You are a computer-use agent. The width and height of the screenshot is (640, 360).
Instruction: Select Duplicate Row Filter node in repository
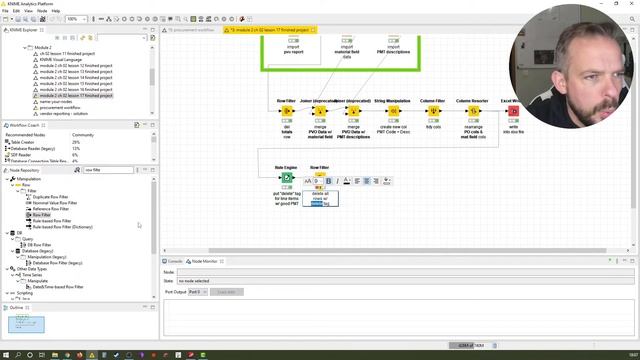50,197
